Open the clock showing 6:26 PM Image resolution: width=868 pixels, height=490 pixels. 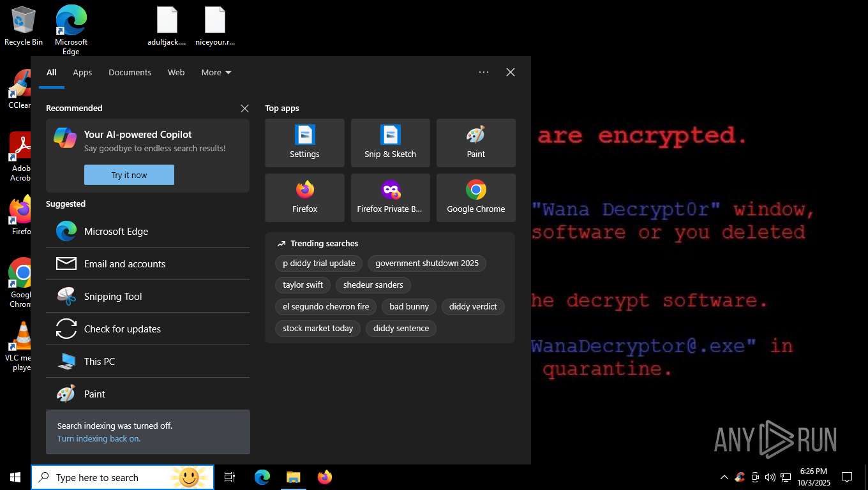pos(813,477)
